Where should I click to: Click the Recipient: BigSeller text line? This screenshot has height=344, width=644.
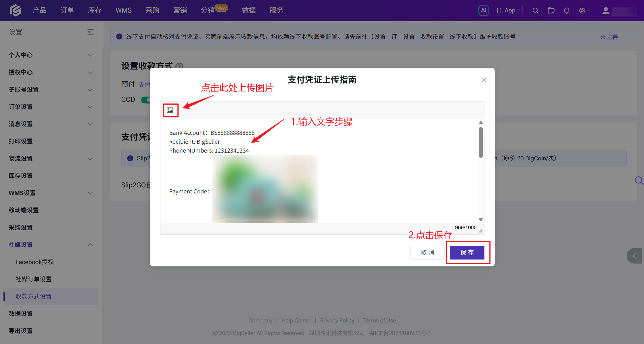tap(194, 142)
